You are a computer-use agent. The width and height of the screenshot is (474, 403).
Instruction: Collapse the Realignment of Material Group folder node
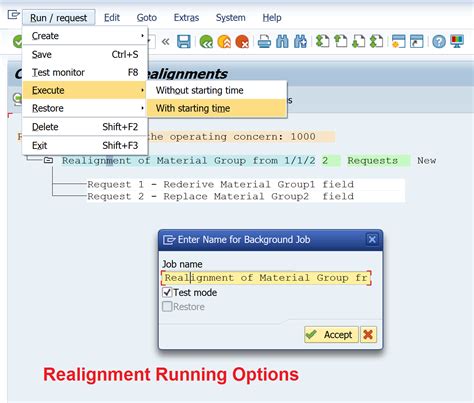pyautogui.click(x=48, y=160)
